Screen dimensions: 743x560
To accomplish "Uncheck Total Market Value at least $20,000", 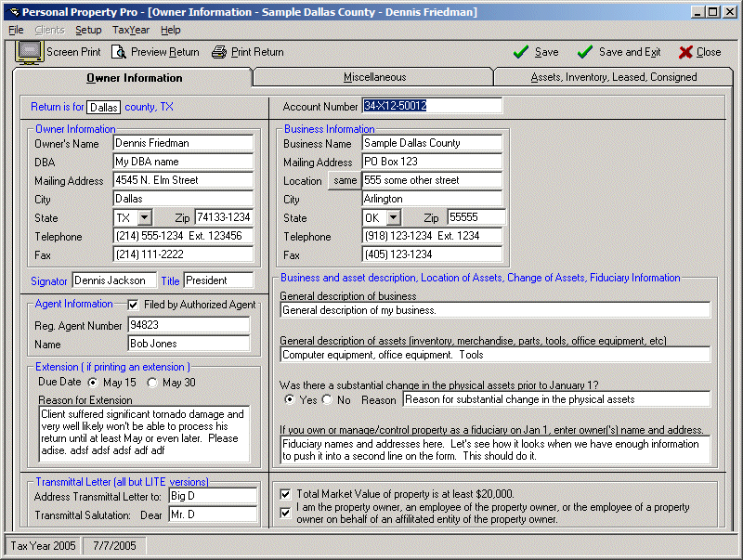I will click(285, 494).
